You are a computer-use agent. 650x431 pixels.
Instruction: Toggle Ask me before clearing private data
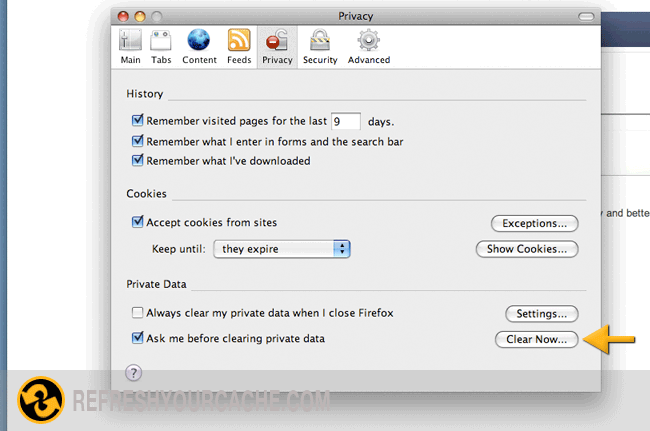tap(137, 337)
